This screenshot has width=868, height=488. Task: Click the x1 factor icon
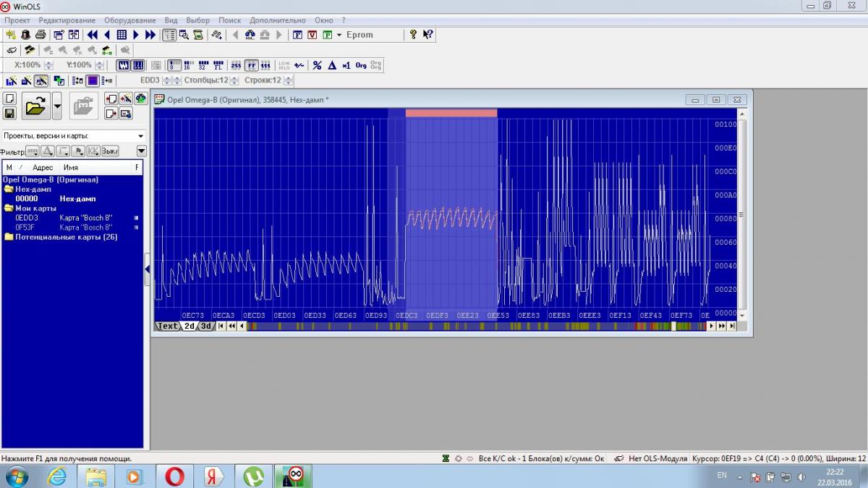pos(346,65)
